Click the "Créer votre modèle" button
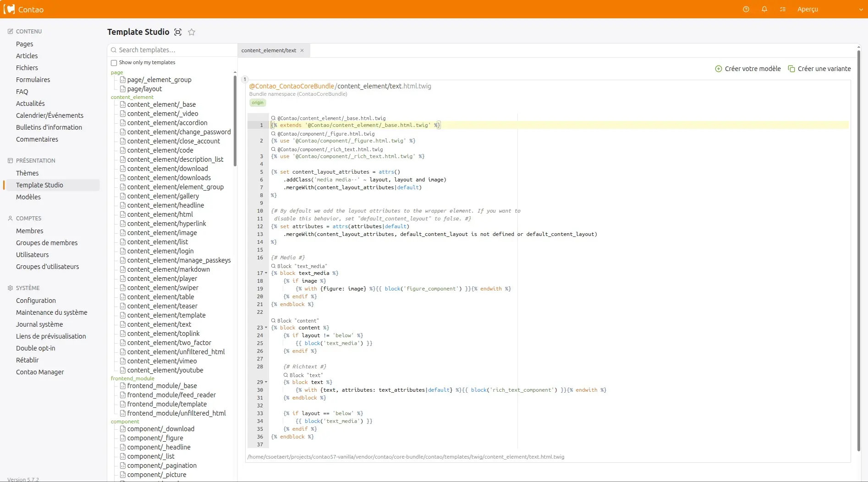The width and height of the screenshot is (868, 482). pyautogui.click(x=747, y=68)
